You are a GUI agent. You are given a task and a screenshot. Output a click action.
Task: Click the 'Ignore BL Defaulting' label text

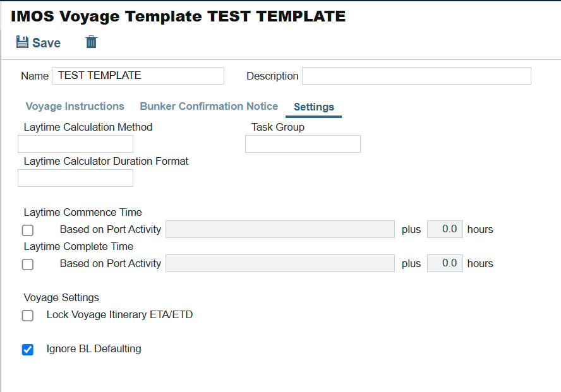pos(93,349)
